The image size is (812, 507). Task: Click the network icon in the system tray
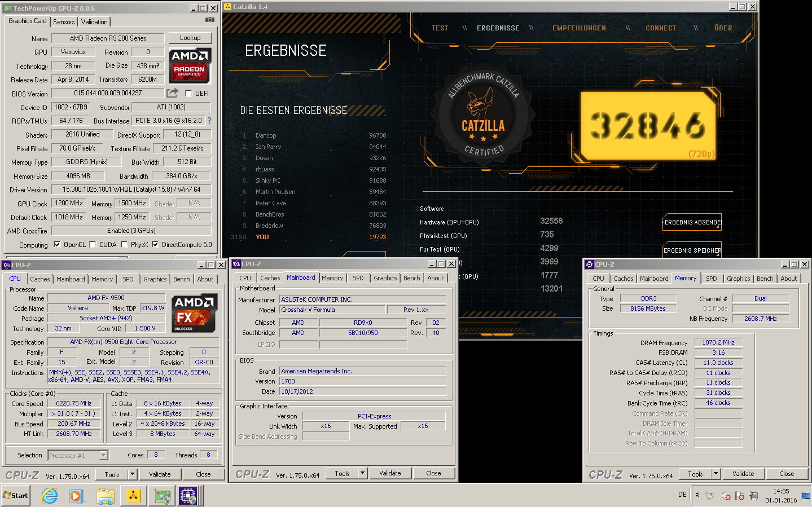pyautogui.click(x=753, y=496)
